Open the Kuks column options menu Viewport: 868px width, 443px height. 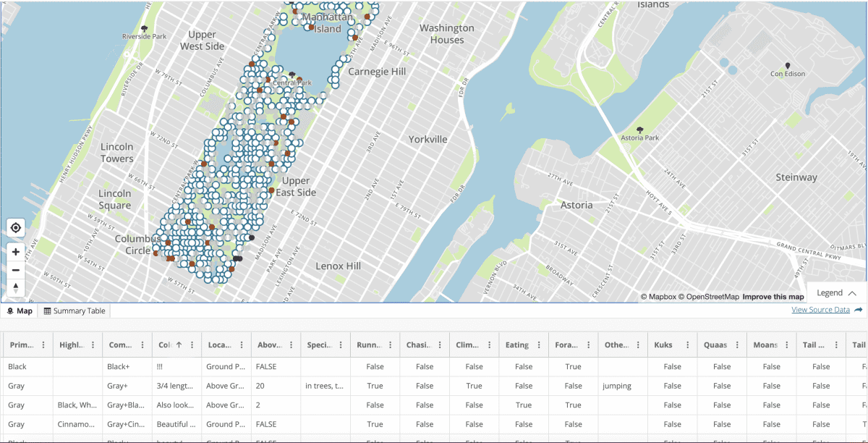point(689,345)
